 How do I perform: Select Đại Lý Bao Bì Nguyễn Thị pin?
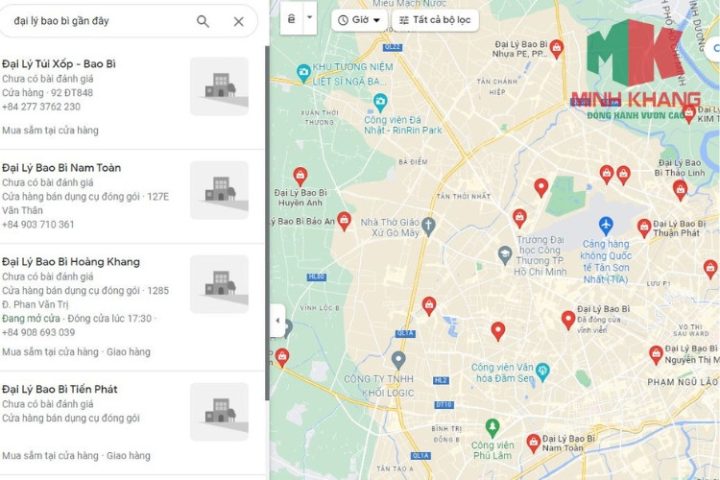tap(656, 355)
